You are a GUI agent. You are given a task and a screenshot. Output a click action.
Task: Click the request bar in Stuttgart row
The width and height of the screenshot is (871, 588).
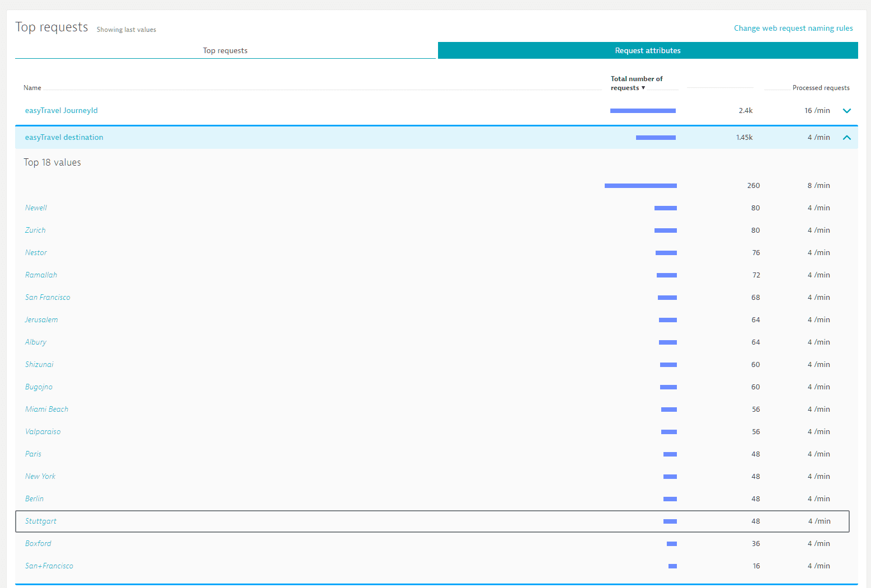coord(670,521)
